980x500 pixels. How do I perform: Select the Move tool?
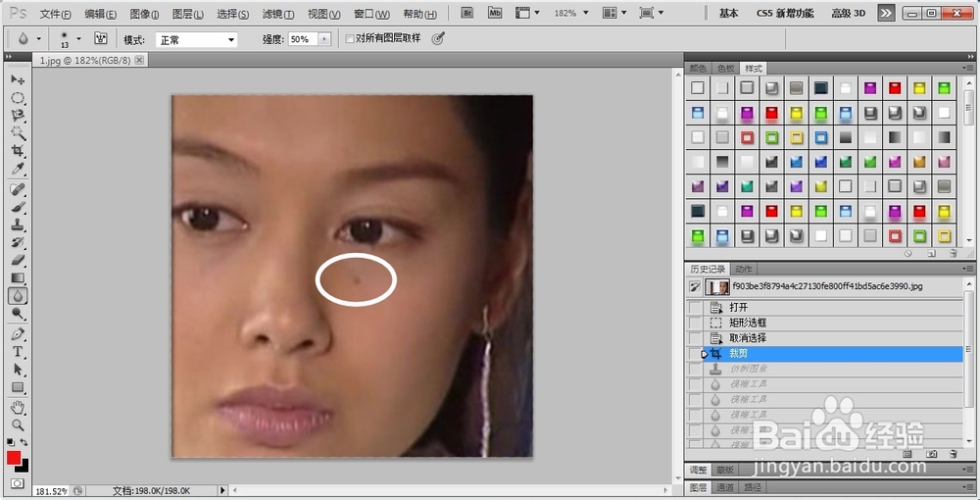coord(18,80)
